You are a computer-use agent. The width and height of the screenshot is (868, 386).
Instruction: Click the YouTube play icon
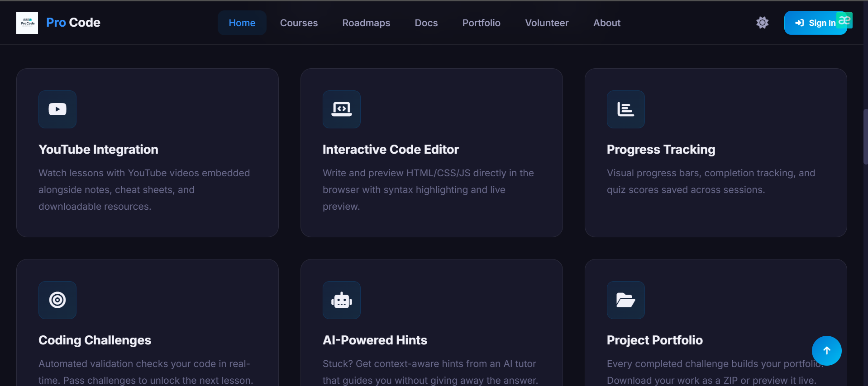[57, 109]
